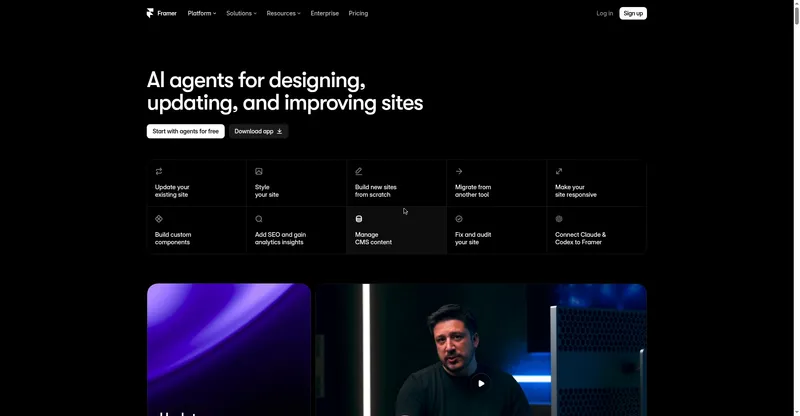The image size is (800, 416).
Task: Click the search icon for Add SEO
Action: tap(259, 219)
